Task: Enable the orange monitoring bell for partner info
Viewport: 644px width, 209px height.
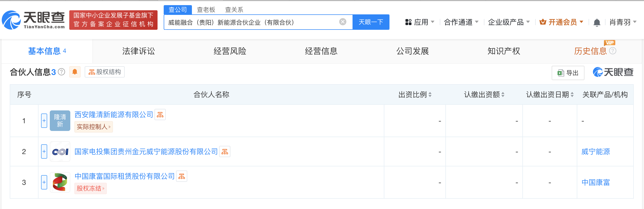Action: pyautogui.click(x=75, y=72)
